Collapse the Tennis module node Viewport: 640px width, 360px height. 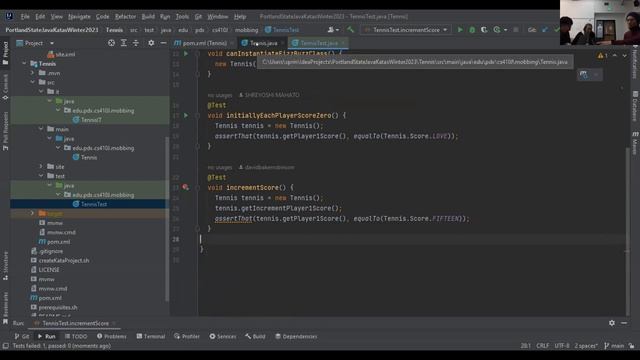(24, 64)
